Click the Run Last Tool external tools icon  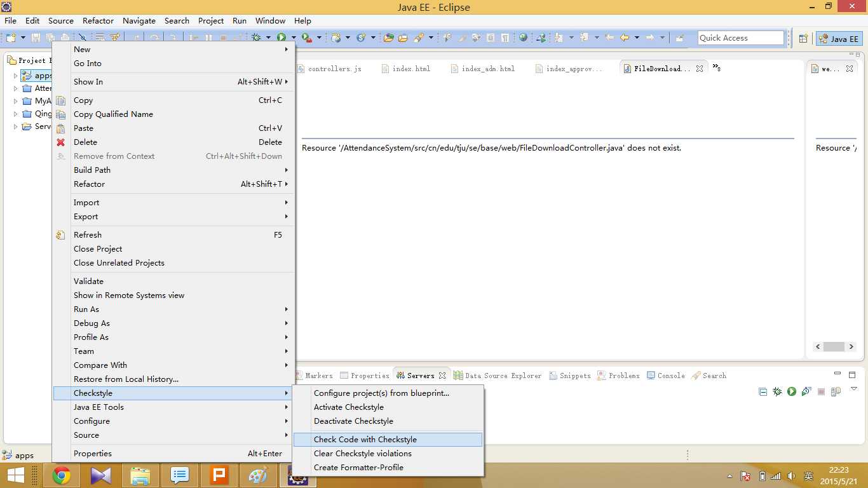point(306,38)
